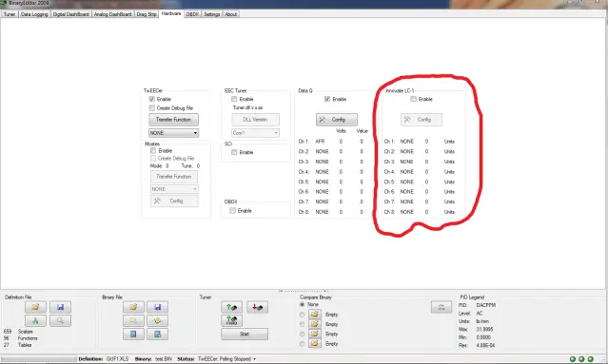
Task: Select the Hardware tab
Action: point(171,13)
